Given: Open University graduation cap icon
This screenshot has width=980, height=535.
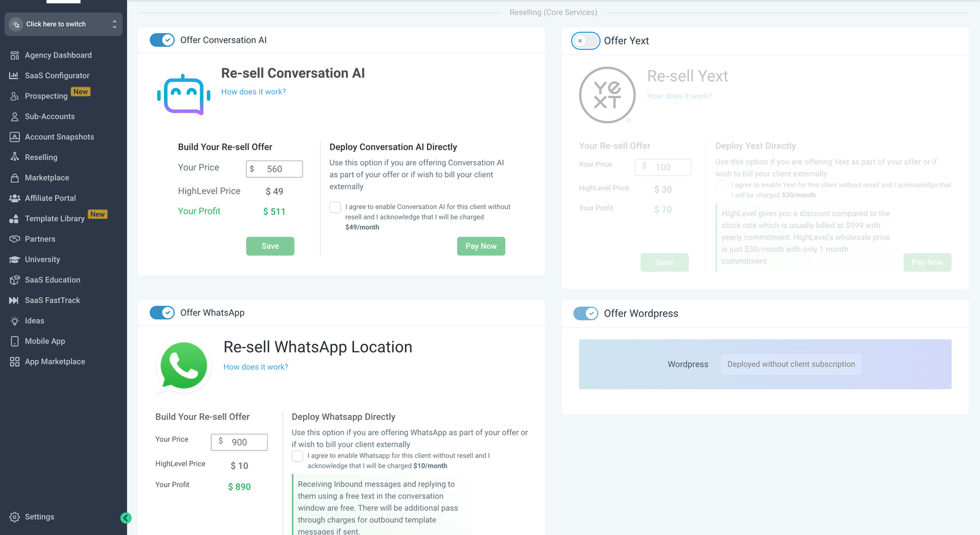Looking at the screenshot, I should [x=15, y=259].
